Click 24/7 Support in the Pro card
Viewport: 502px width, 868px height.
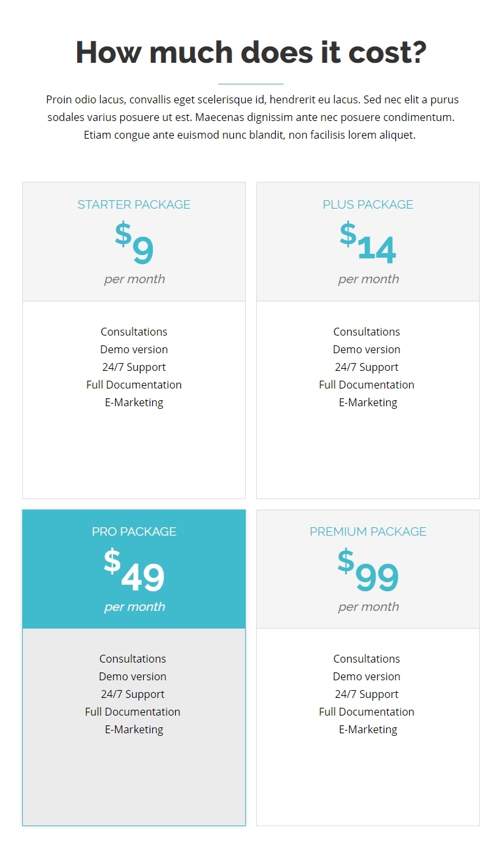click(x=133, y=694)
